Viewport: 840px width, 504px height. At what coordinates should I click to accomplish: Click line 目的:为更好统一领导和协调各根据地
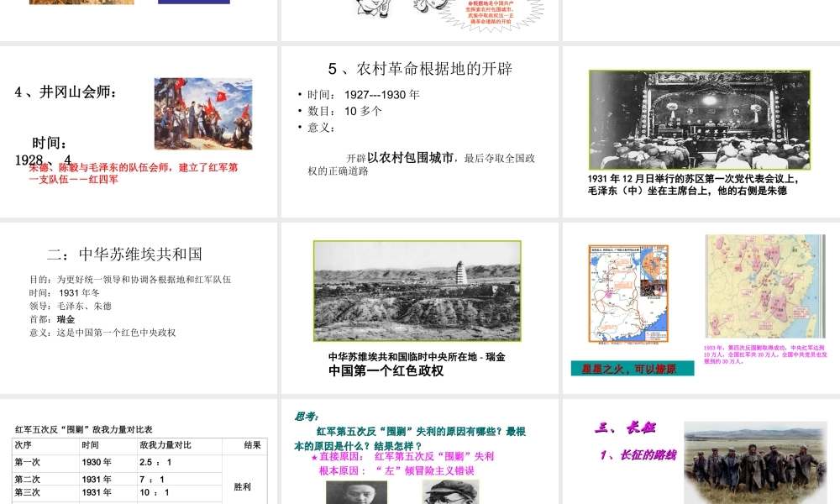130,279
